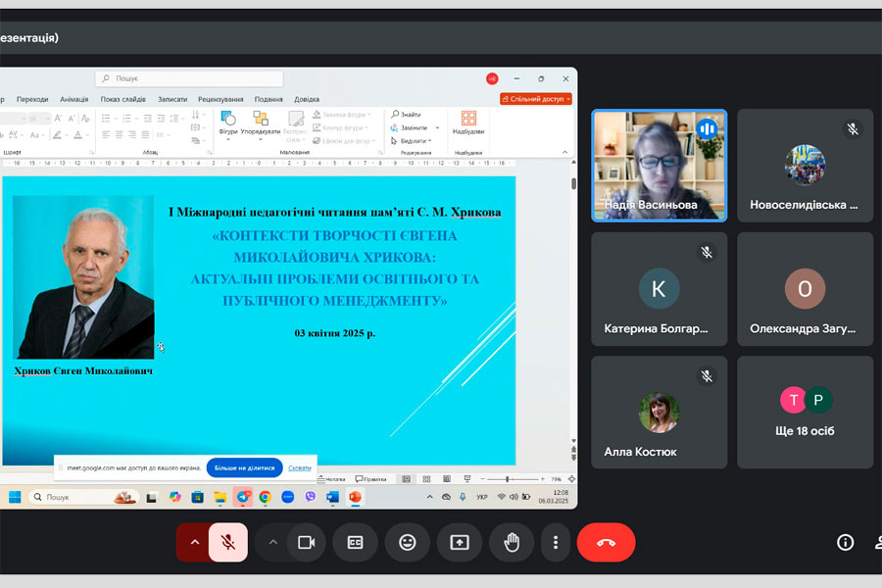This screenshot has width=882, height=588.
Task: Expand video settings arrow beside the camera
Action: [x=272, y=542]
